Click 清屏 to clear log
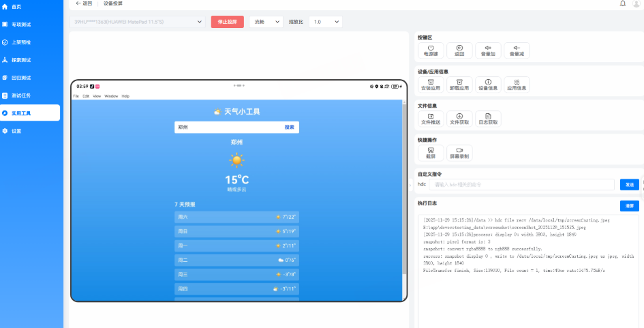Screen dimensions: 644x328 (629, 206)
